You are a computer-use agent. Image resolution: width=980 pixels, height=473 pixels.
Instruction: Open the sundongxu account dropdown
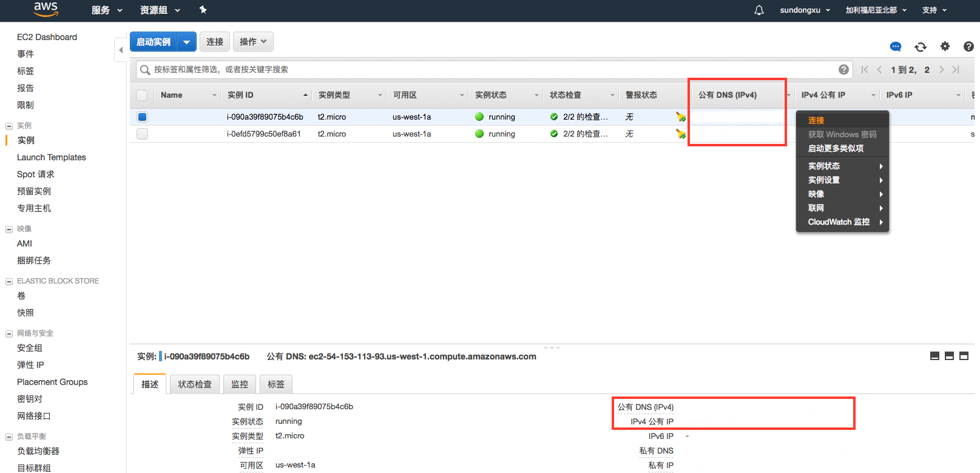pyautogui.click(x=805, y=10)
